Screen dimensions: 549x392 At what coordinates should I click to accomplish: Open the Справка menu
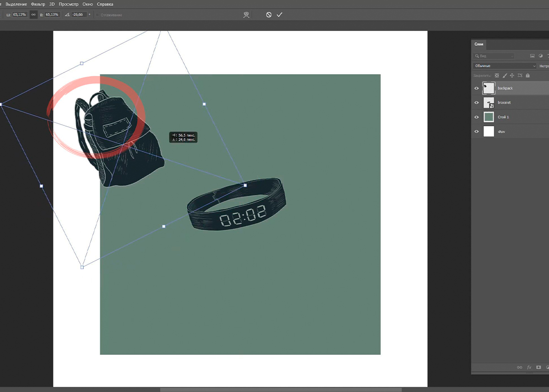tap(105, 4)
